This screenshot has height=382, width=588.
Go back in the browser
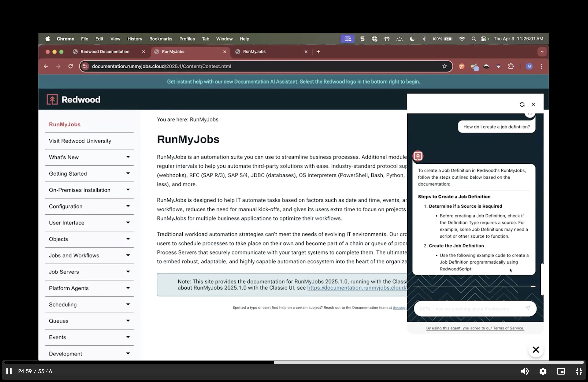point(46,66)
